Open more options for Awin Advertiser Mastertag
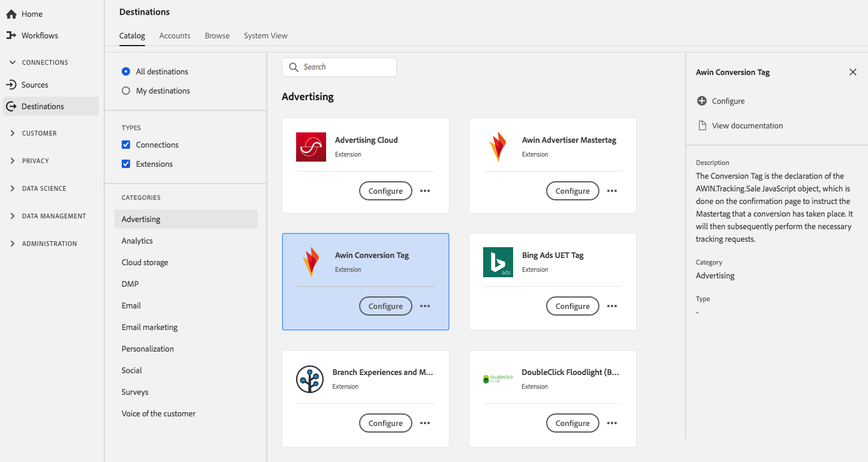Image resolution: width=868 pixels, height=462 pixels. (x=612, y=191)
